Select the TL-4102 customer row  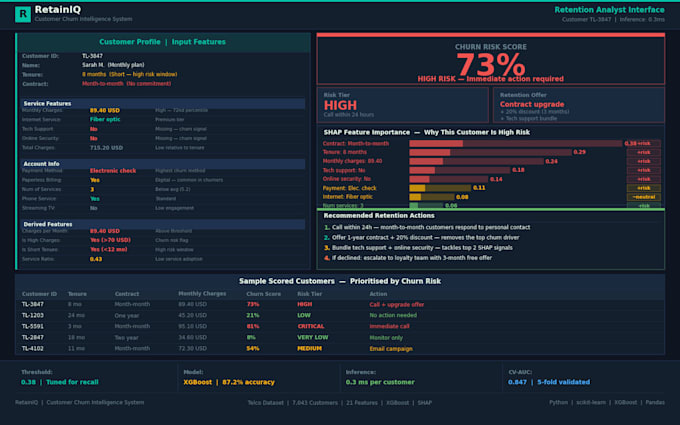340,349
